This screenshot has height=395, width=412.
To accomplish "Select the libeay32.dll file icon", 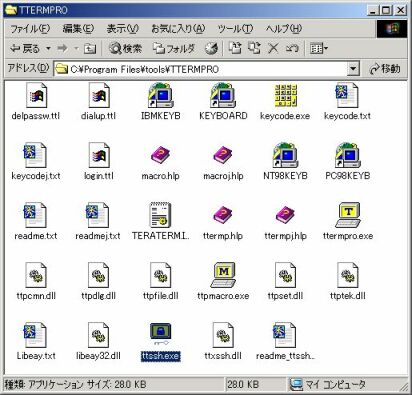I will [99, 335].
